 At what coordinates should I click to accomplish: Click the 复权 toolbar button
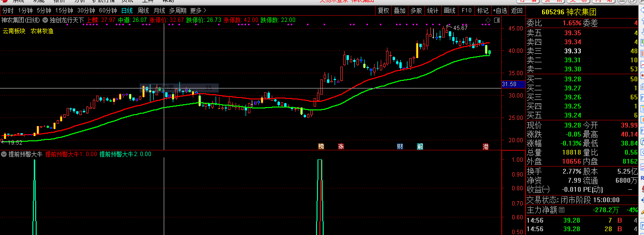tap(383, 10)
